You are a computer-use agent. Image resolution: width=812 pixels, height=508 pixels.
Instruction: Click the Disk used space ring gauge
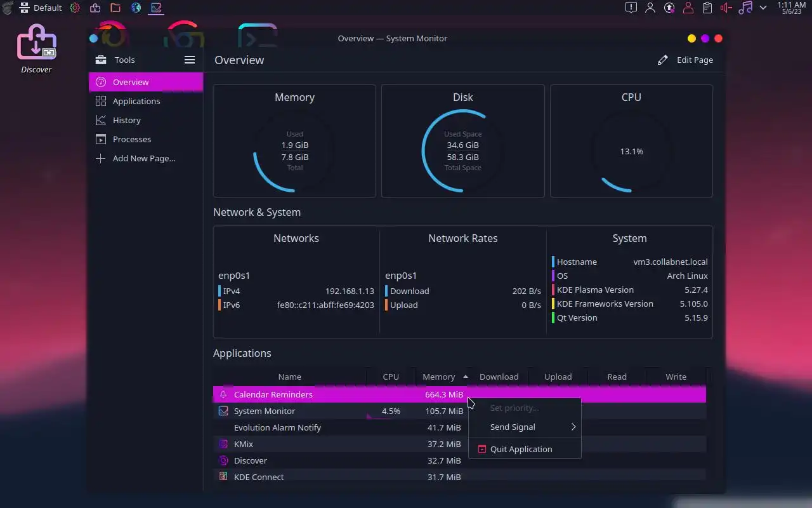pos(462,151)
